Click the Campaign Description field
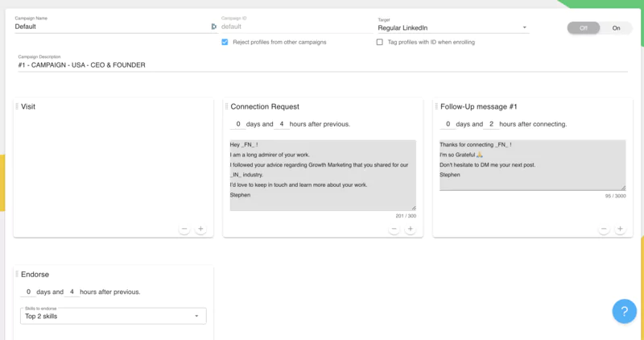The height and width of the screenshot is (340, 644). click(x=322, y=64)
